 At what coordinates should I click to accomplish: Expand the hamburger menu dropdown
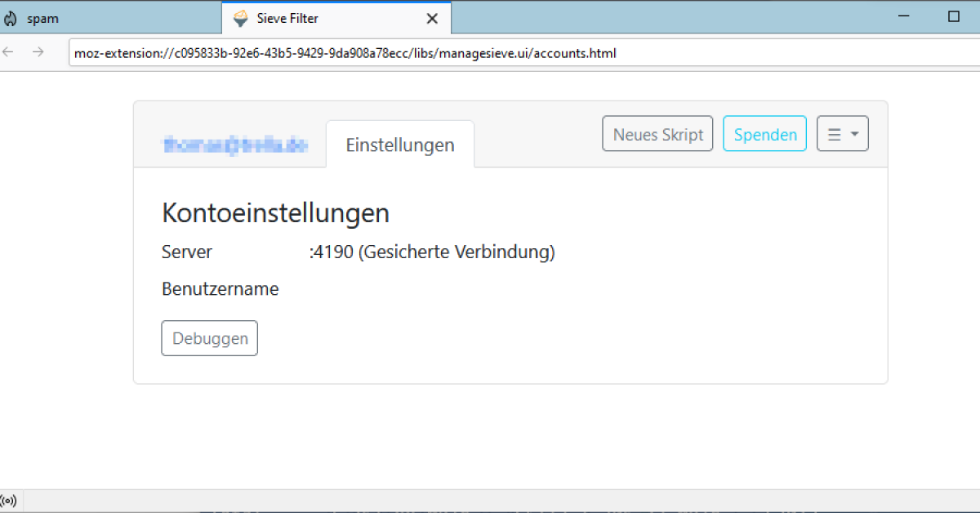(x=842, y=134)
